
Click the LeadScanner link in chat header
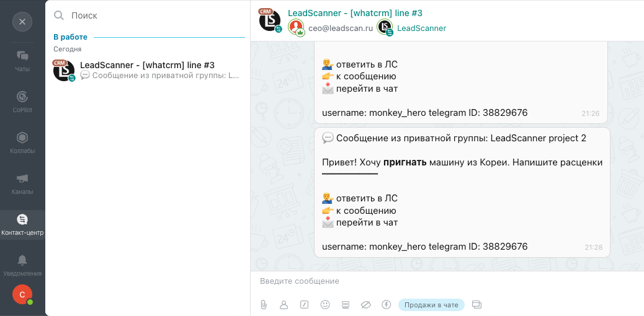pos(421,28)
